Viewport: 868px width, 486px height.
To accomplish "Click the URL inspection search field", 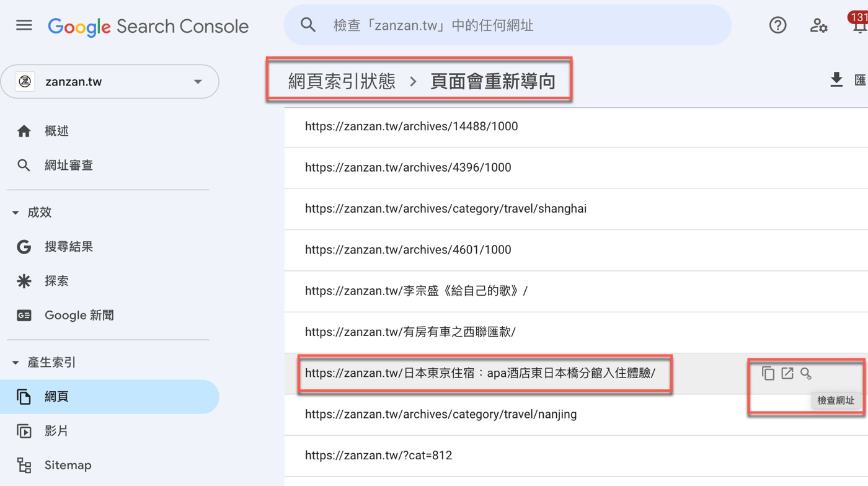I will [x=507, y=25].
